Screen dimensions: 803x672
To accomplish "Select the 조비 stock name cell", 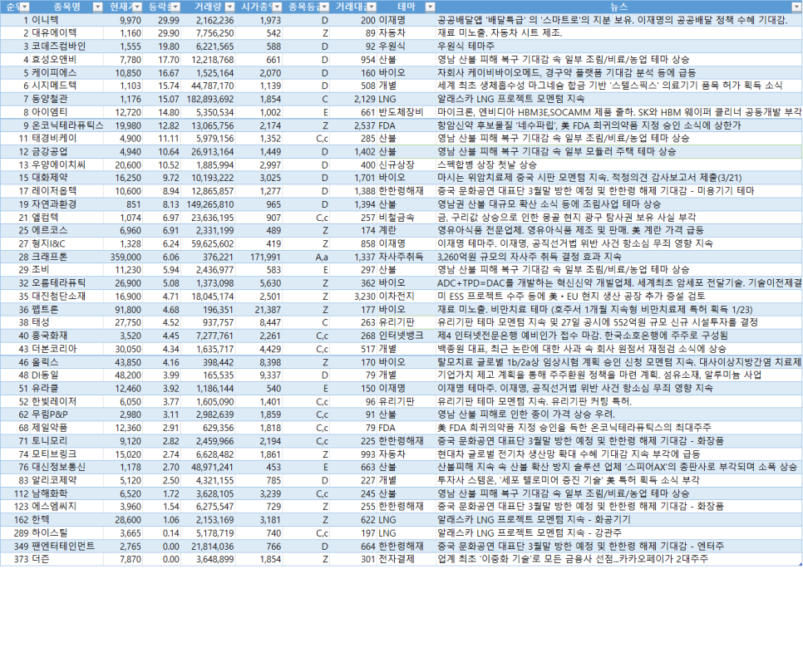I will [x=67, y=270].
